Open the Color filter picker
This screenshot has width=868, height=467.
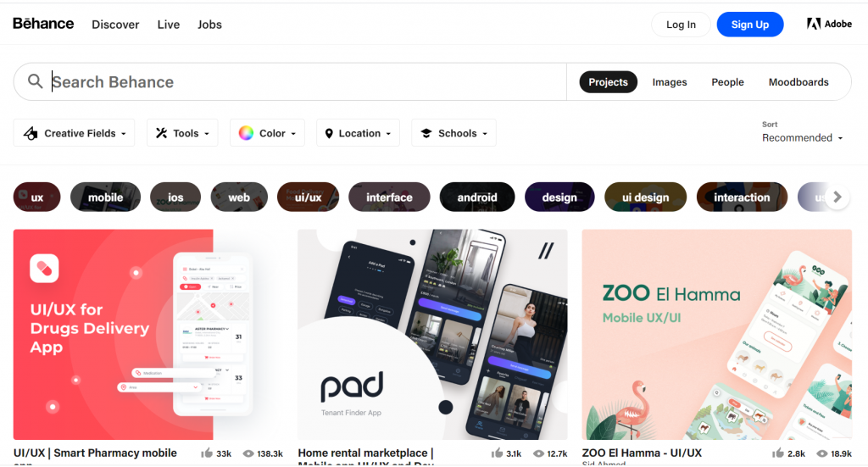click(267, 133)
